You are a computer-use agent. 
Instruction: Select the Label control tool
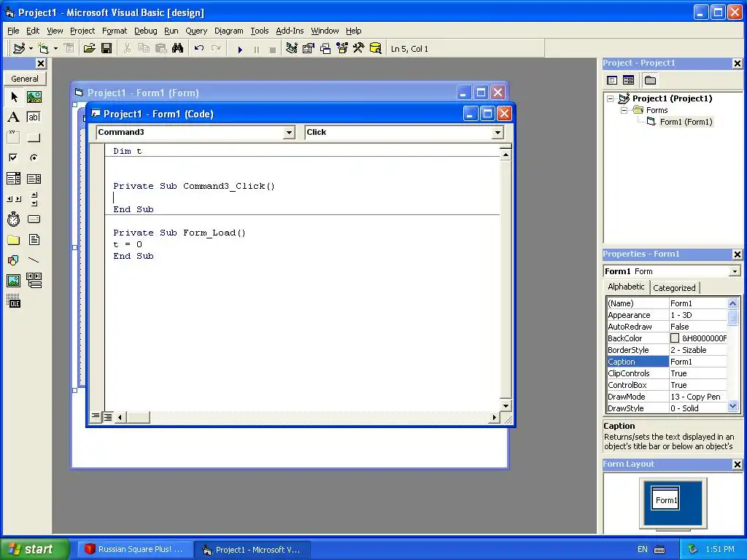coord(14,117)
